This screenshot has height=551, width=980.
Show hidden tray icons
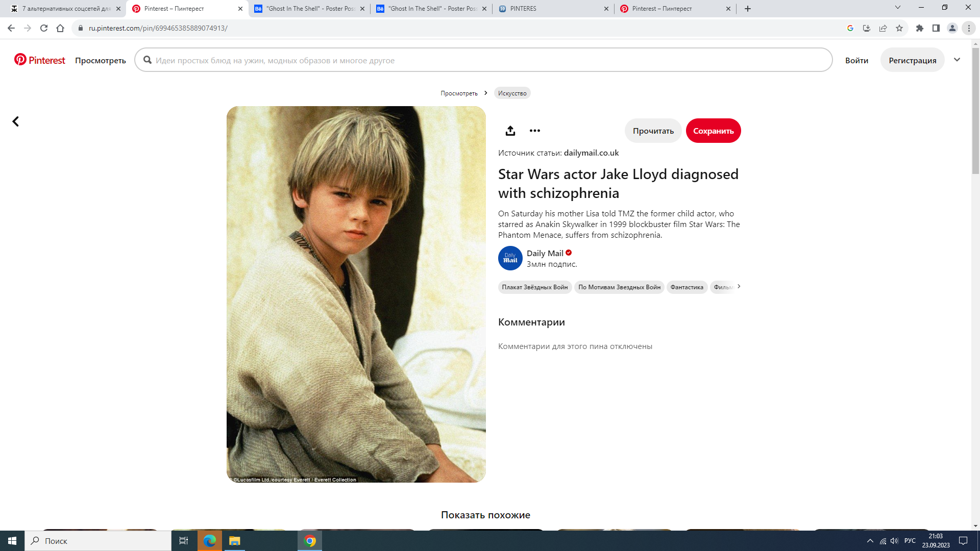click(x=870, y=541)
